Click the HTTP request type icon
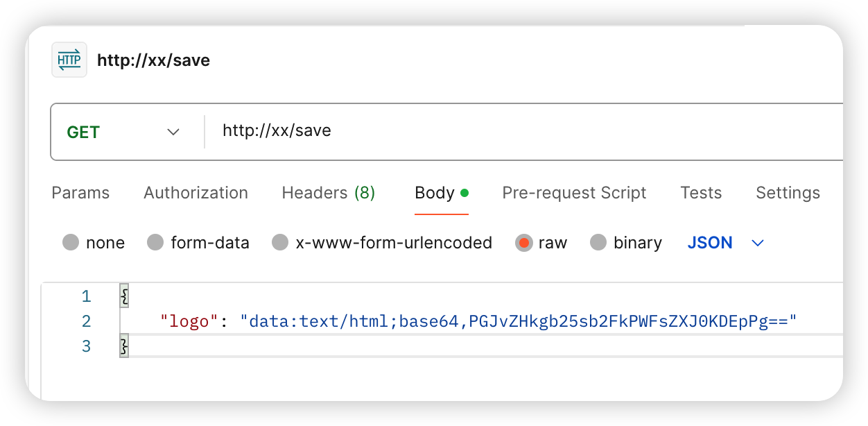The image size is (868, 426). tap(69, 60)
